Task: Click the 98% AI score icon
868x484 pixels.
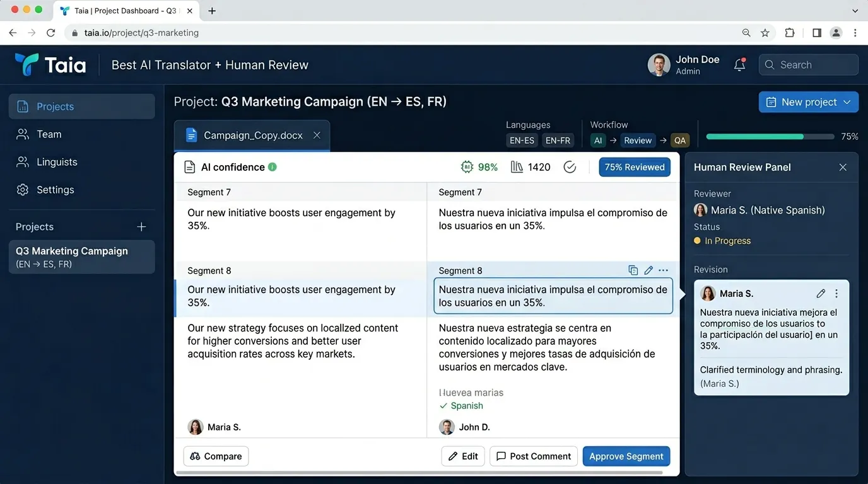Action: coord(467,167)
